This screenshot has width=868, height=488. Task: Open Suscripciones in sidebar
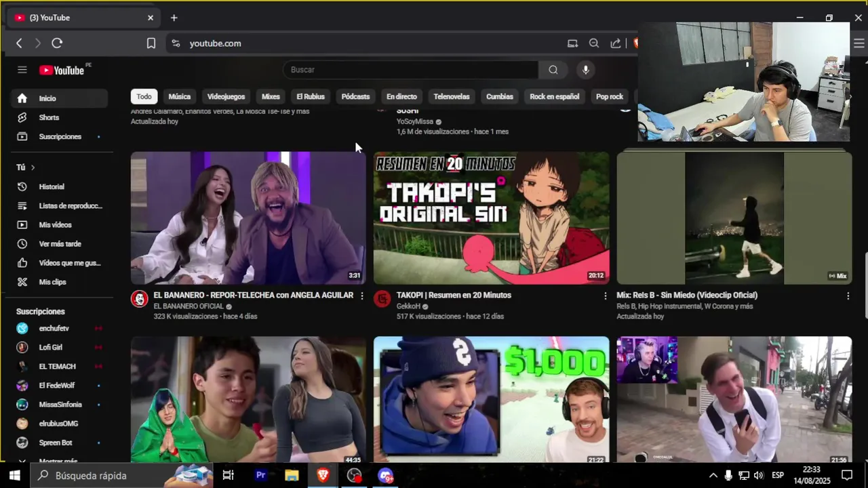coord(59,136)
